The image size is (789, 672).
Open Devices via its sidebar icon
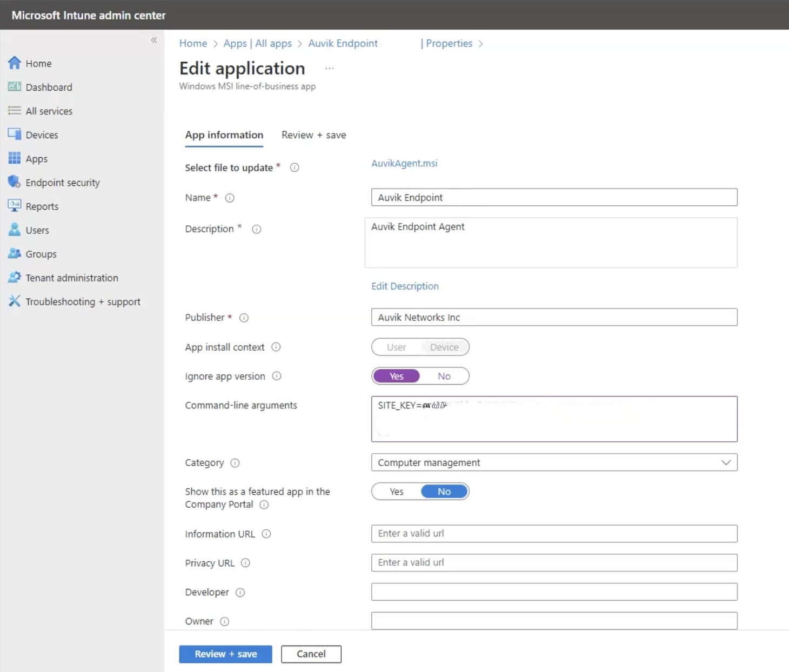(15, 135)
